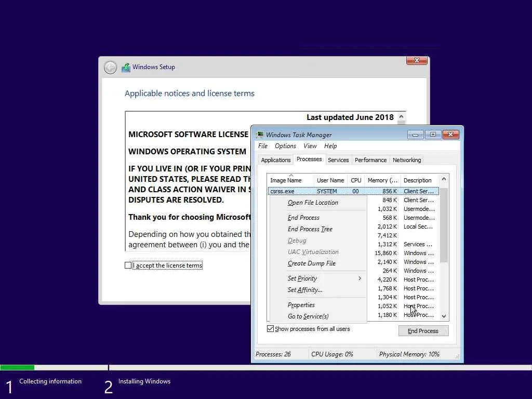The image size is (532, 399).
Task: Click process list scroll down arrow
Action: (444, 316)
